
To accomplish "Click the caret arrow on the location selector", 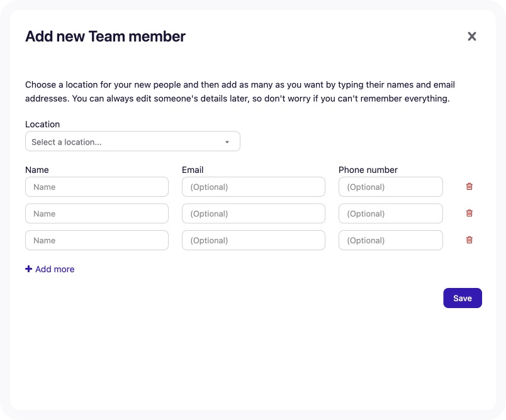I will point(227,141).
